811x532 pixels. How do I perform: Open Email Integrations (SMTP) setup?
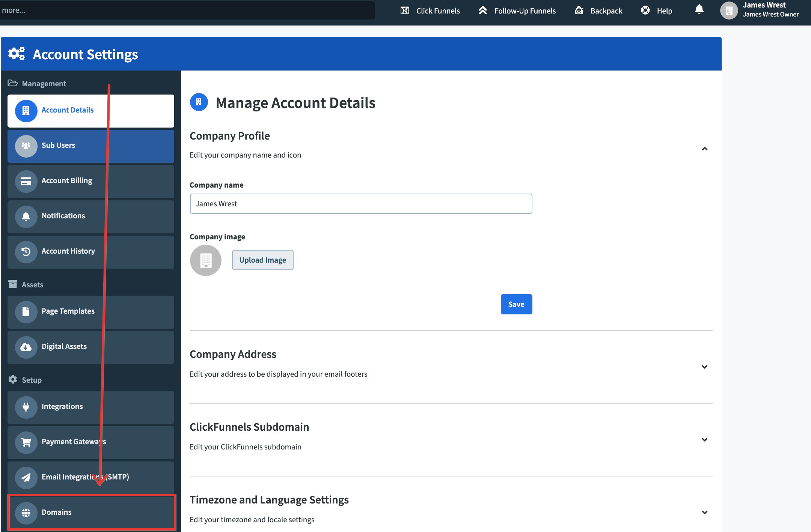(91, 478)
